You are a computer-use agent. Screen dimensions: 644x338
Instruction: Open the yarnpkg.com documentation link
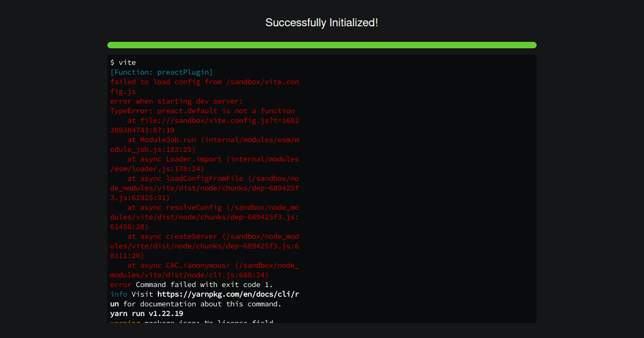(x=228, y=295)
